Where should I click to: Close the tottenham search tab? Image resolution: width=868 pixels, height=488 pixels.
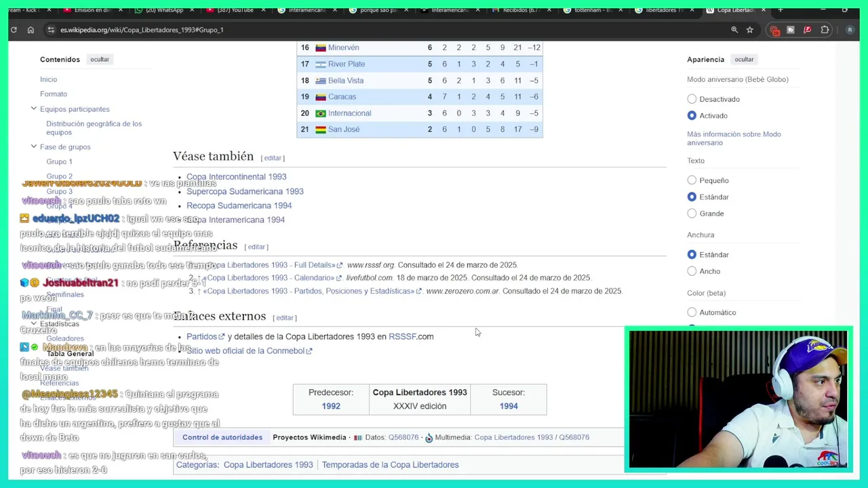coord(621,10)
